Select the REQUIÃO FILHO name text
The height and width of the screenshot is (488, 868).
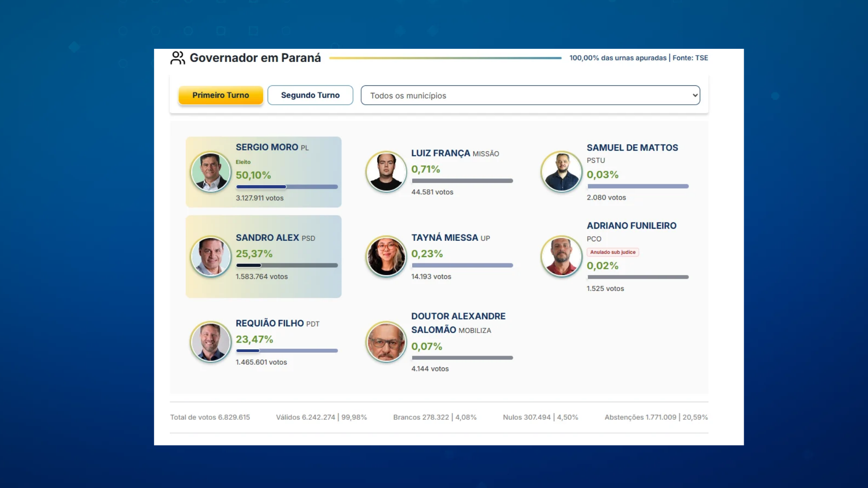pos(270,323)
